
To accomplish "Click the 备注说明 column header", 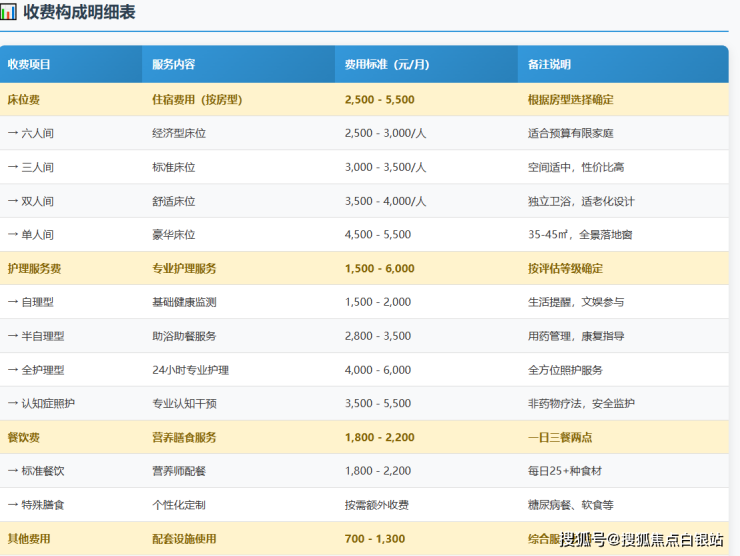I will click(x=549, y=64).
